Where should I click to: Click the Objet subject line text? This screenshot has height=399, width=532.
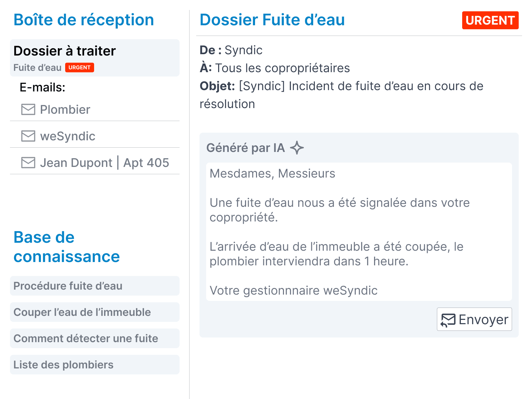click(341, 95)
